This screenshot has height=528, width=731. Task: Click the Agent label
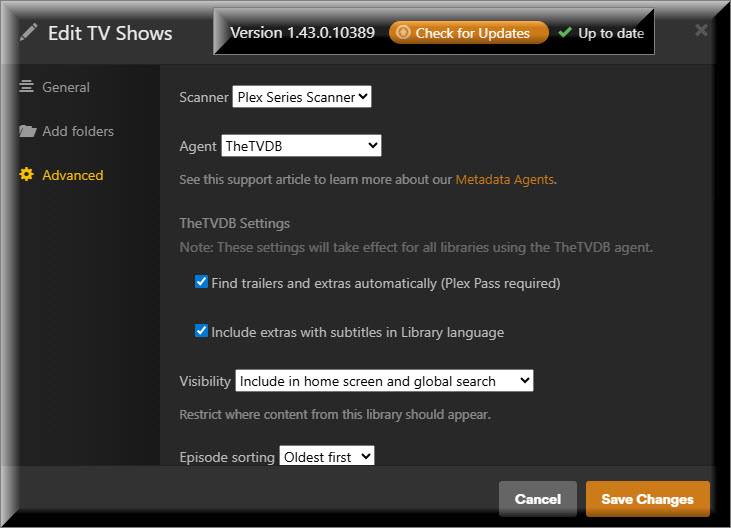(198, 146)
